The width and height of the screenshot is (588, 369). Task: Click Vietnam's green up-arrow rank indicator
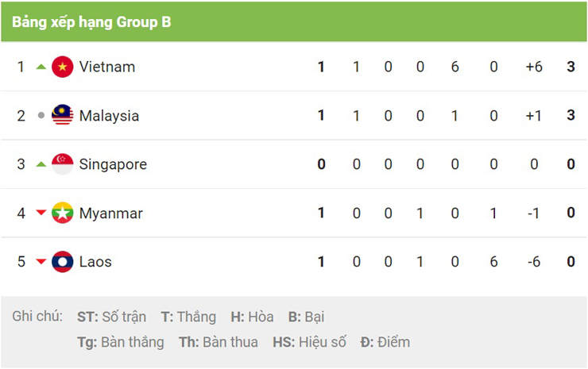[x=41, y=67]
